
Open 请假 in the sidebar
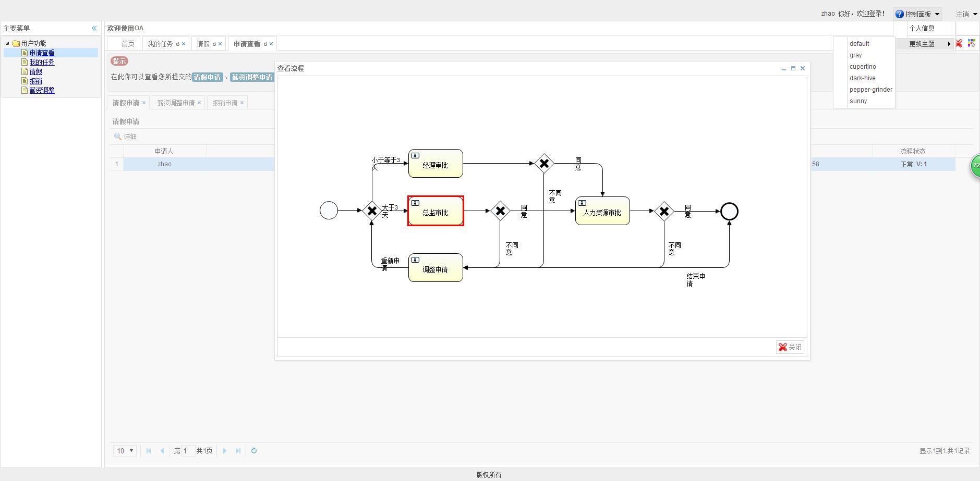click(x=35, y=71)
